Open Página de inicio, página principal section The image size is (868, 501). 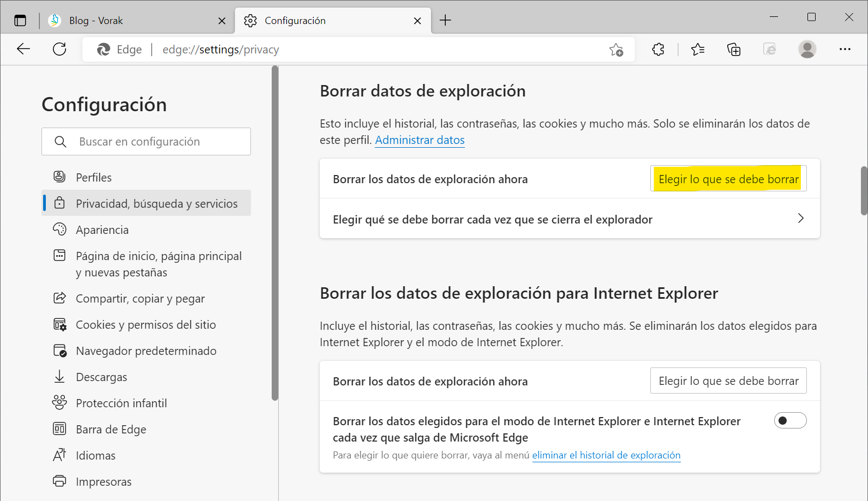coord(146,264)
